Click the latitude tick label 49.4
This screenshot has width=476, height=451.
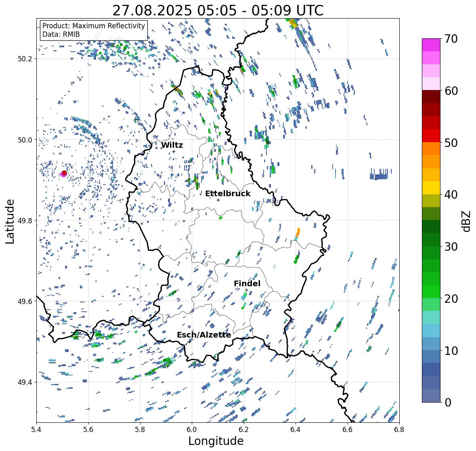(x=25, y=382)
